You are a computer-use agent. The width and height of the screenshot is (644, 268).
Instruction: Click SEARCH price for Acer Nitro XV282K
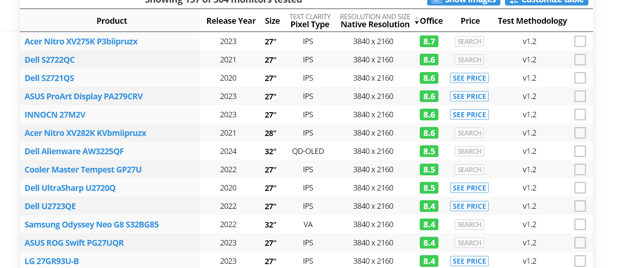tap(469, 133)
